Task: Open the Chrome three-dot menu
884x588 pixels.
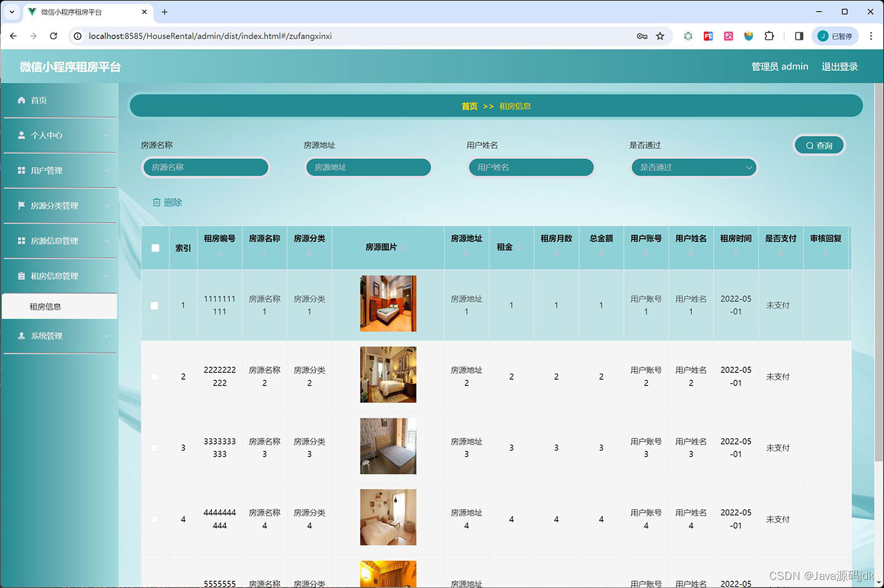Action: click(871, 36)
